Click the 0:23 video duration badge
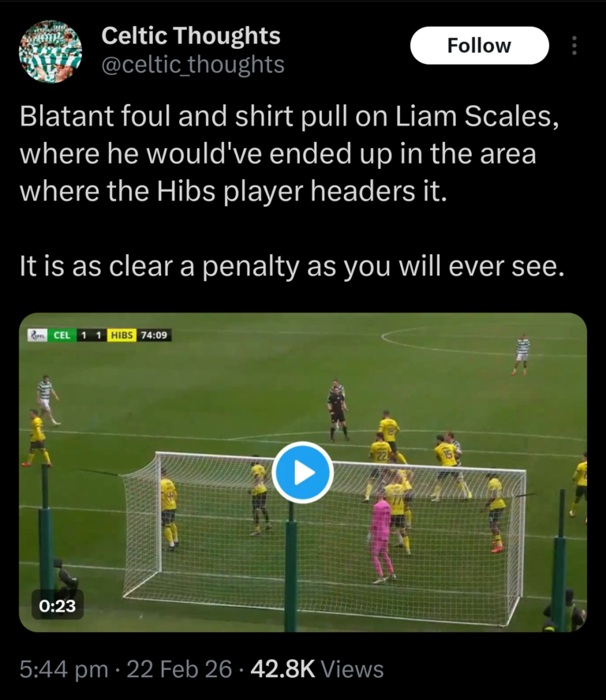The height and width of the screenshot is (700, 606). click(x=57, y=606)
